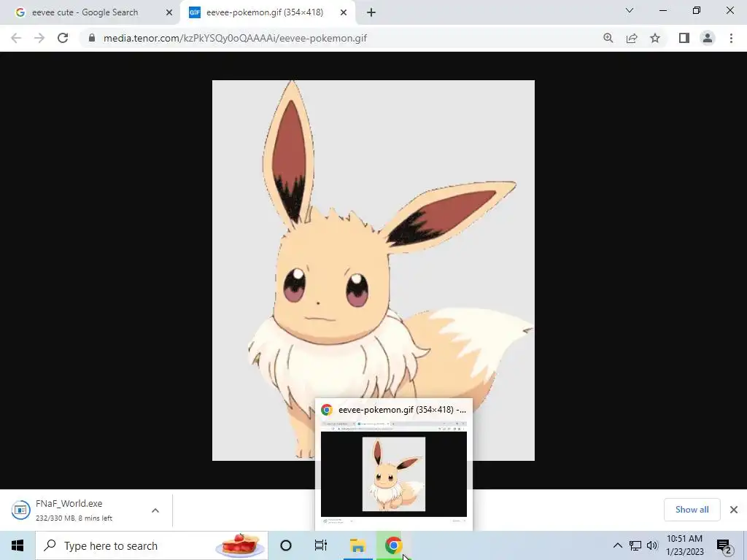View site information via the lock icon
Viewport: 747px width, 560px height.
click(92, 38)
